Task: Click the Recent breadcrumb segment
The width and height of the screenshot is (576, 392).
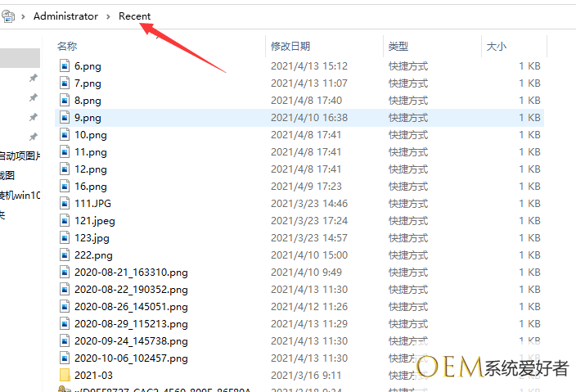Action: pos(134,16)
